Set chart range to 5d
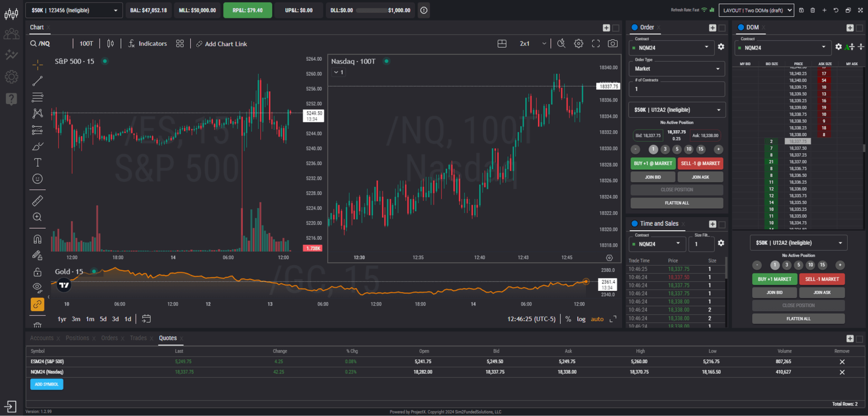The image size is (868, 416). pos(103,319)
